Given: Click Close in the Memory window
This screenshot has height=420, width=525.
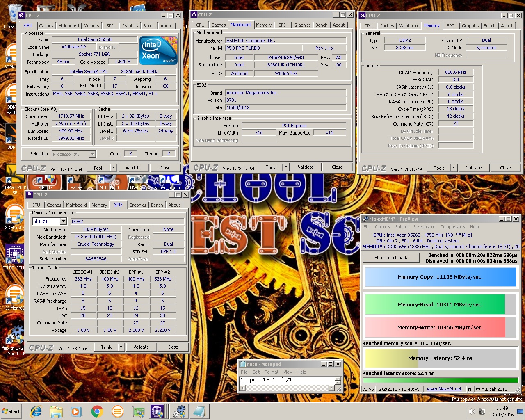Looking at the screenshot, I should 505,168.
